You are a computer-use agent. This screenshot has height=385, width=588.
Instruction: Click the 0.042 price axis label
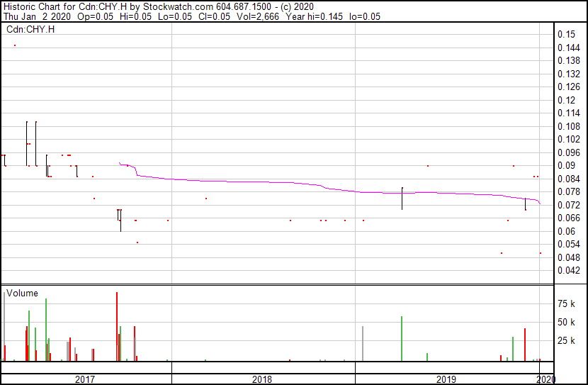(x=568, y=270)
